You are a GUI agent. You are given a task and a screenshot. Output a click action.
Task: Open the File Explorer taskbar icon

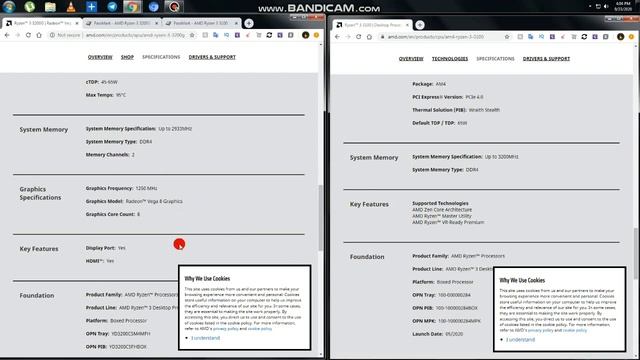50,7
